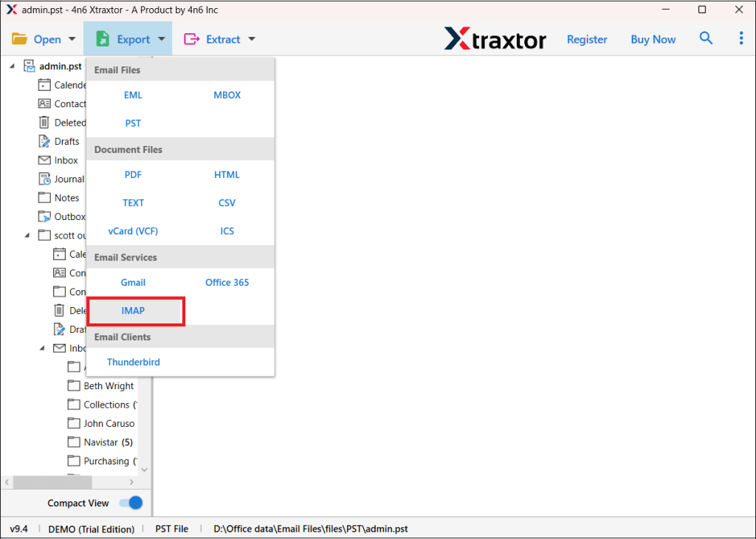
Task: Open the Extract dropdown menu
Action: 219,38
